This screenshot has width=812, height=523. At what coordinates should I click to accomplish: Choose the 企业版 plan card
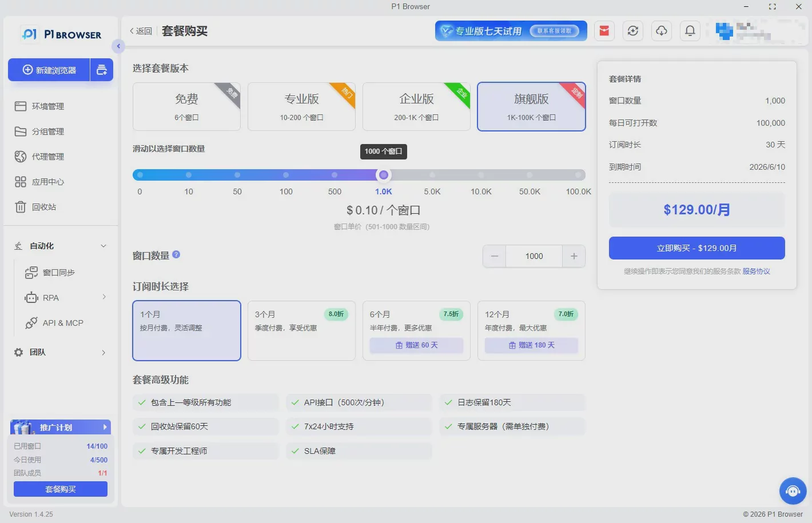pyautogui.click(x=416, y=107)
